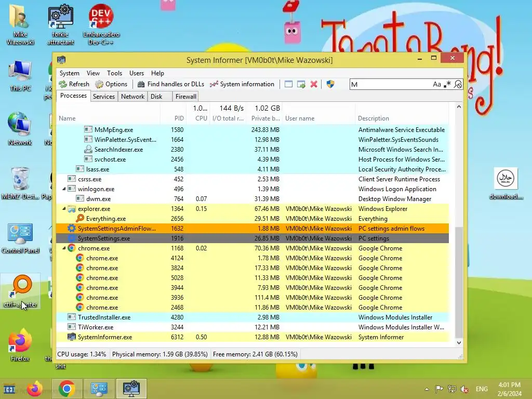Show hidden tray icons arrow
The height and width of the screenshot is (399, 532).
pos(427,389)
